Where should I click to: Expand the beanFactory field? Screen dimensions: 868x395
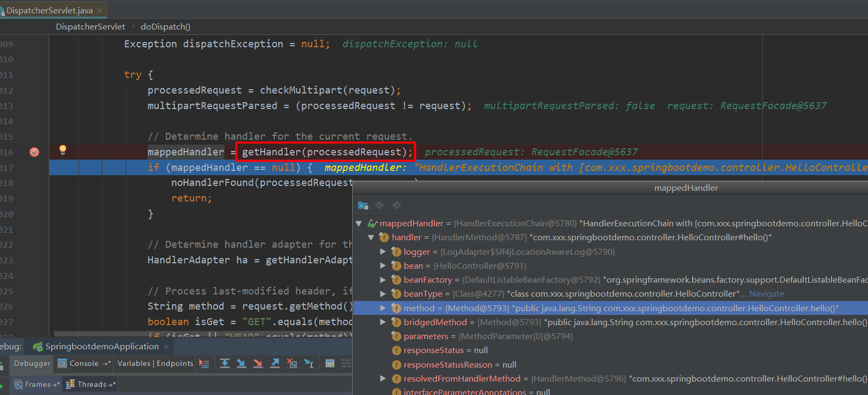(x=383, y=279)
